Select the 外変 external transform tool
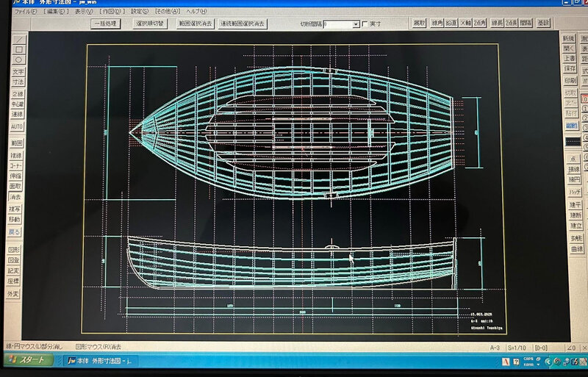Image resolution: width=588 pixels, height=377 pixels. tap(12, 294)
